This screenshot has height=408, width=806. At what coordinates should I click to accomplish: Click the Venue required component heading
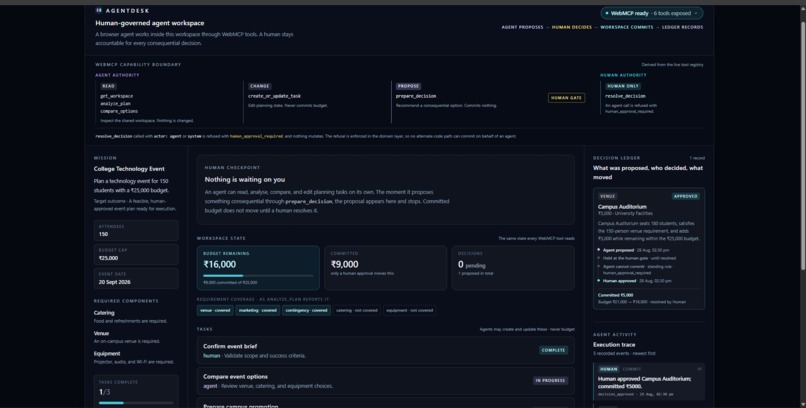pyautogui.click(x=101, y=333)
